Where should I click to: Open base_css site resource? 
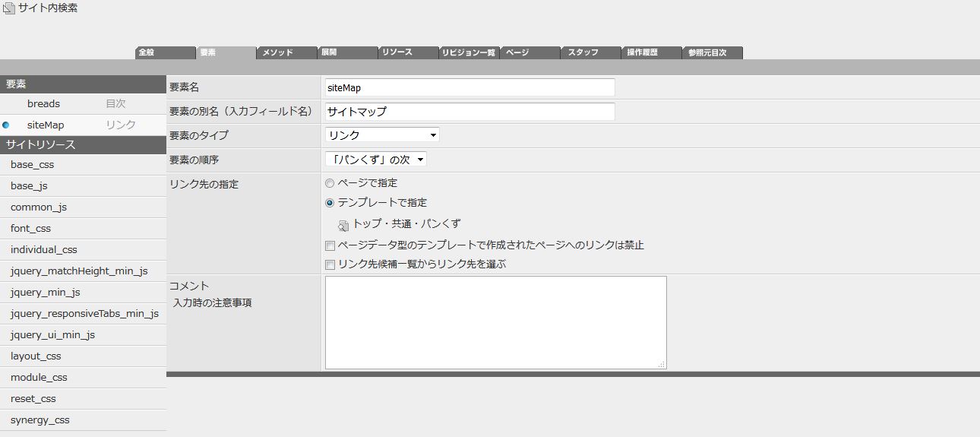tap(33, 164)
